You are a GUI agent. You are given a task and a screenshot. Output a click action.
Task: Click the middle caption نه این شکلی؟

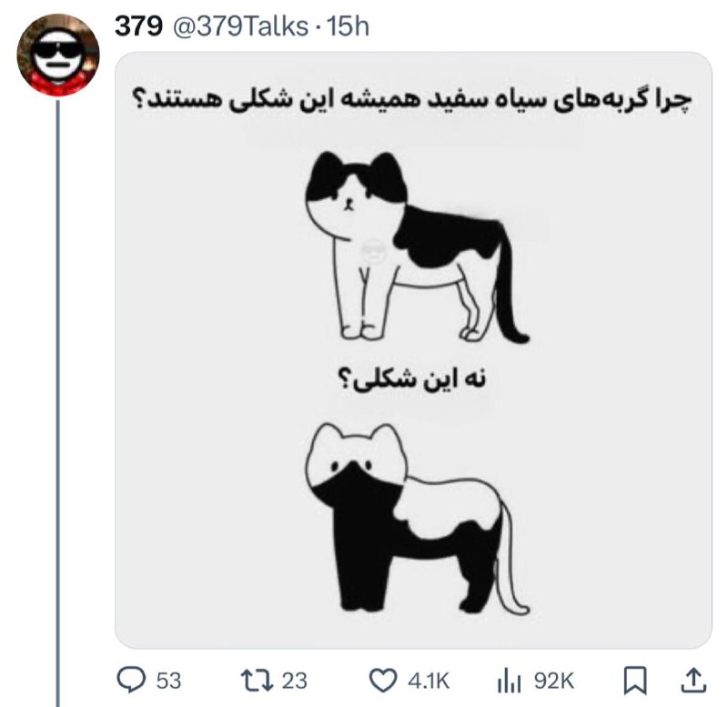pos(411,379)
